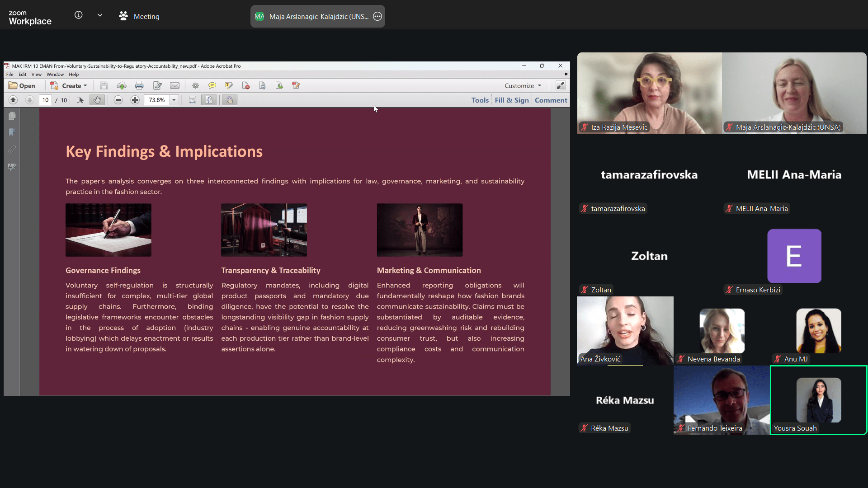868x488 pixels.
Task: Click the Print file icon
Action: coord(139,86)
